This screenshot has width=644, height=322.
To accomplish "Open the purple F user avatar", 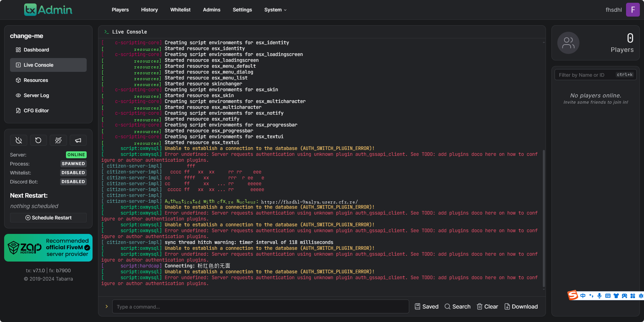I will click(x=633, y=10).
